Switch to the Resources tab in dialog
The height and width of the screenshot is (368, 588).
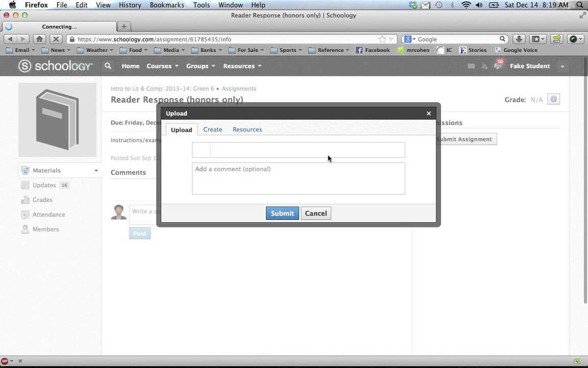pos(247,129)
